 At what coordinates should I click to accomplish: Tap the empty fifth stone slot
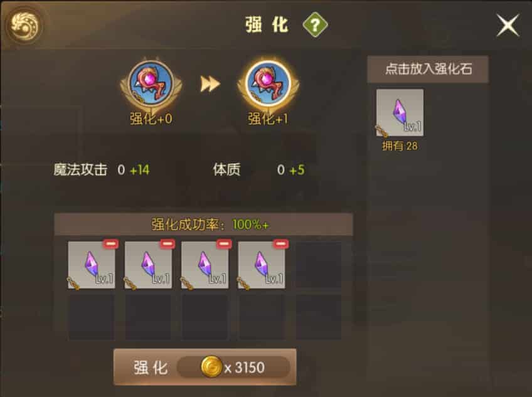point(318,265)
